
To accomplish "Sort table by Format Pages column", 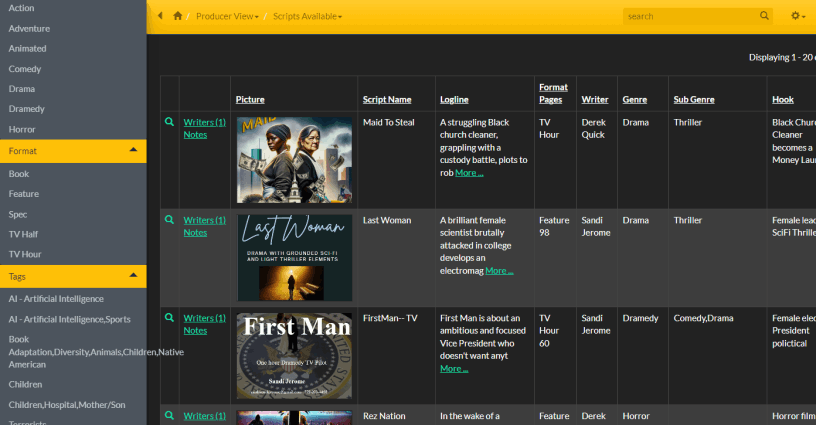I will (x=553, y=93).
